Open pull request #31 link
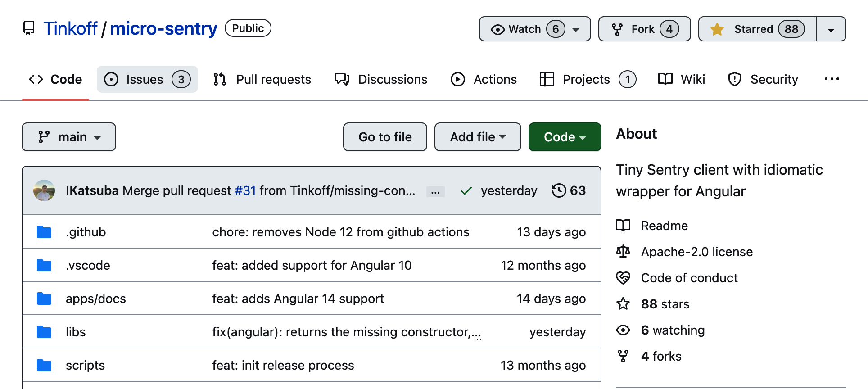Viewport: 868px width, 389px height. tap(245, 190)
